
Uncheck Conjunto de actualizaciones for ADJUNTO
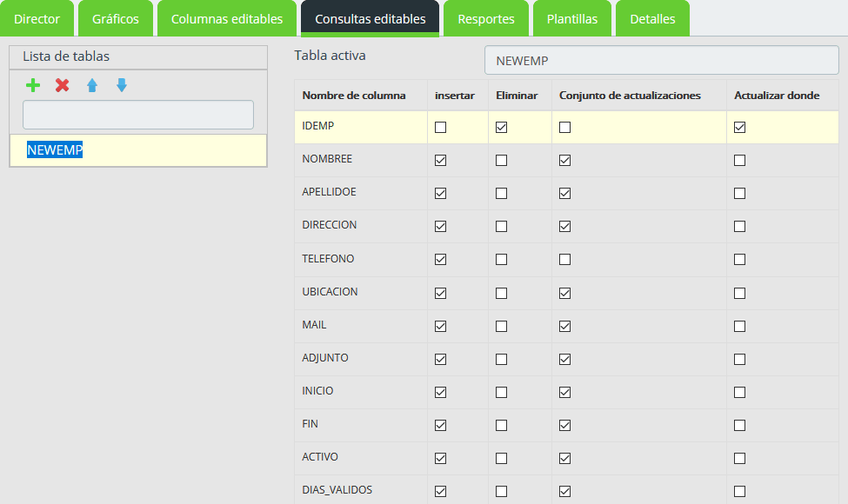[x=564, y=359]
